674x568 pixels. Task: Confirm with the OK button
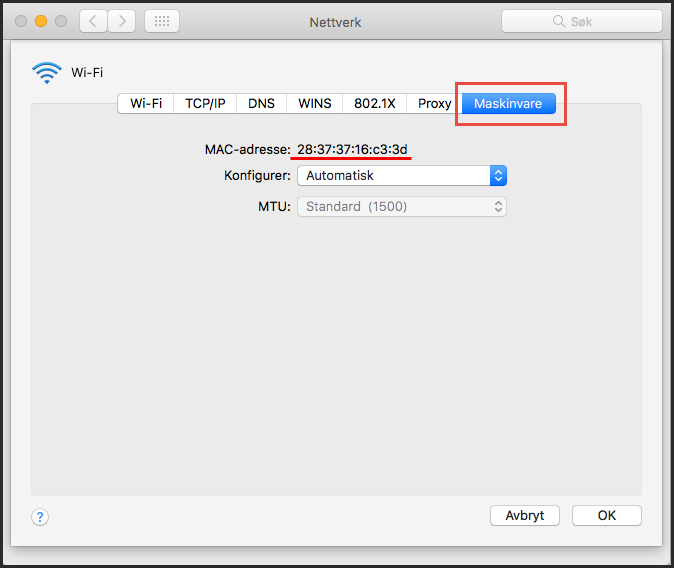[607, 515]
